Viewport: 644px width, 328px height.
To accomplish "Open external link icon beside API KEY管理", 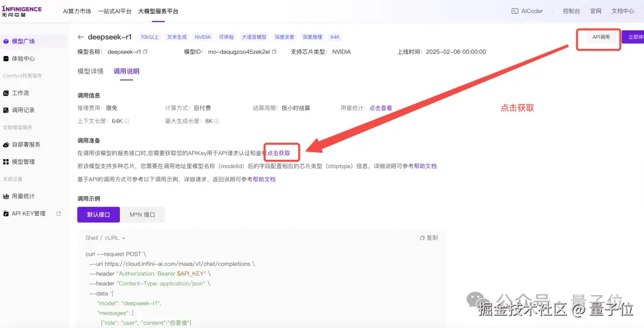I will coord(58,213).
